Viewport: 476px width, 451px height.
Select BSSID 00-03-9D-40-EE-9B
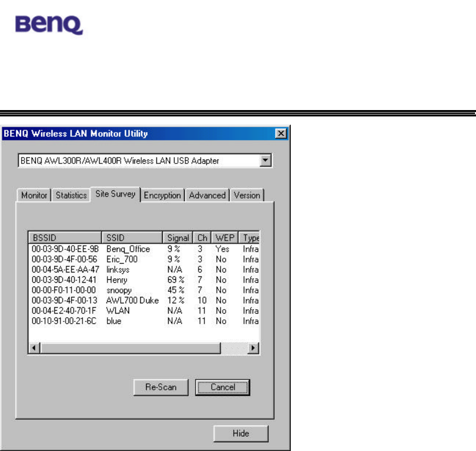[x=65, y=249]
